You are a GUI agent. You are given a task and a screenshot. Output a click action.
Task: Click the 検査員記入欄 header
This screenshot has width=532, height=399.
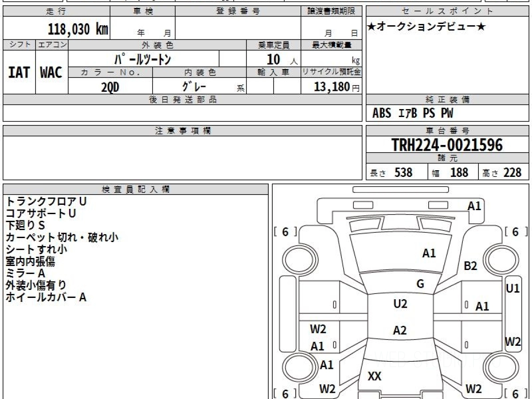tap(136, 189)
